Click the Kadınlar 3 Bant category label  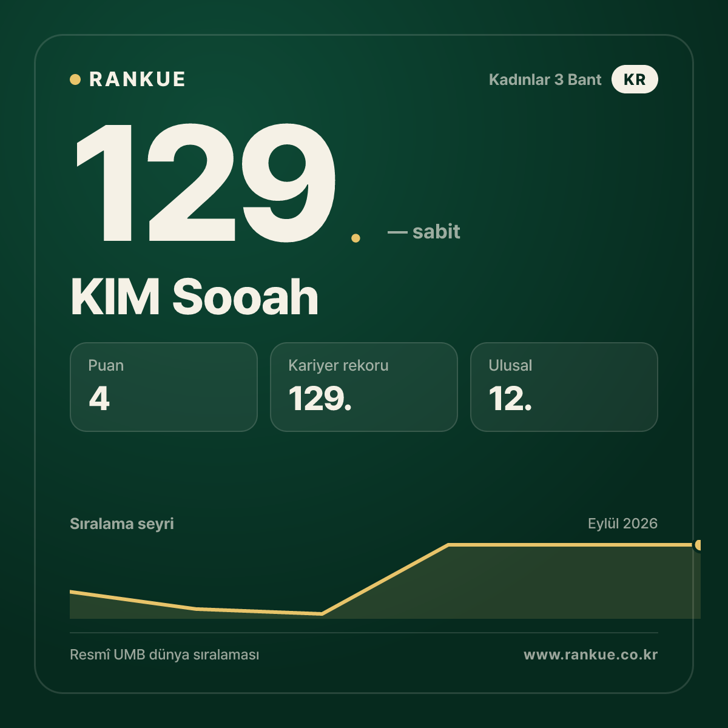pos(545,79)
